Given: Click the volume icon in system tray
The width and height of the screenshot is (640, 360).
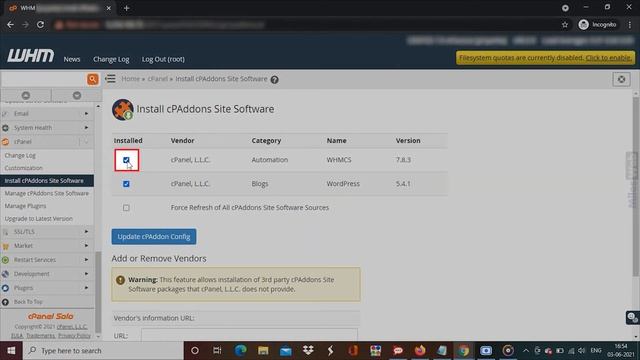Looking at the screenshot, I should (582, 351).
